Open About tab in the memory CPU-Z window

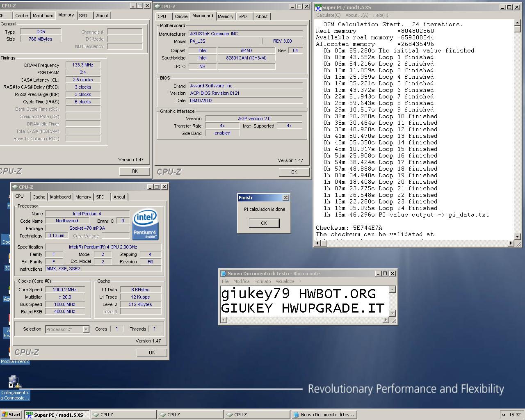(x=102, y=16)
